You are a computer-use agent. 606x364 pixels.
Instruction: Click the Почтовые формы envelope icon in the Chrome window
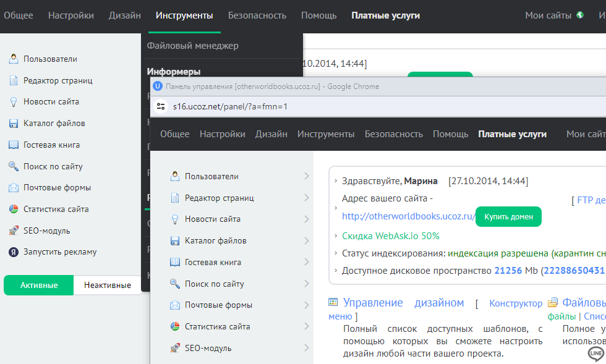pyautogui.click(x=175, y=305)
